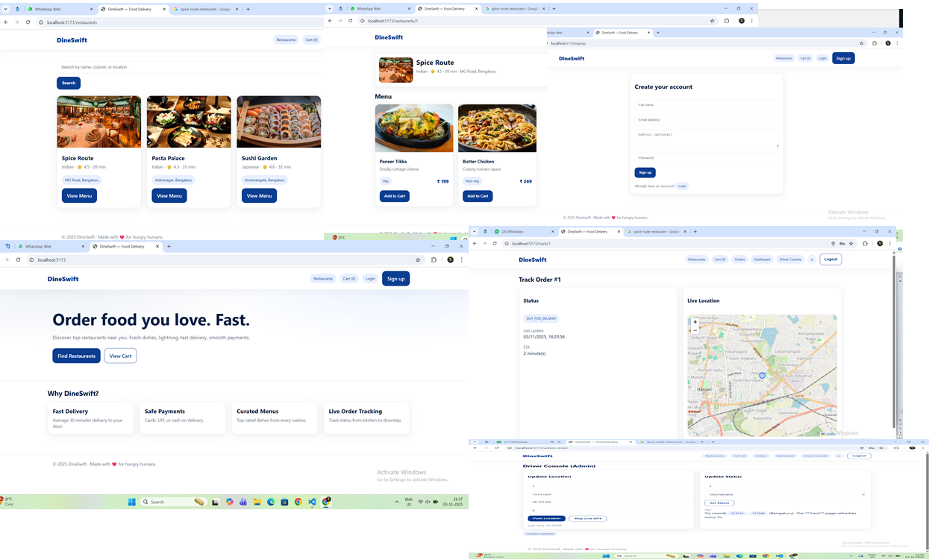Open the Start menu below the home page window
The width and height of the screenshot is (929, 560).
[132, 502]
